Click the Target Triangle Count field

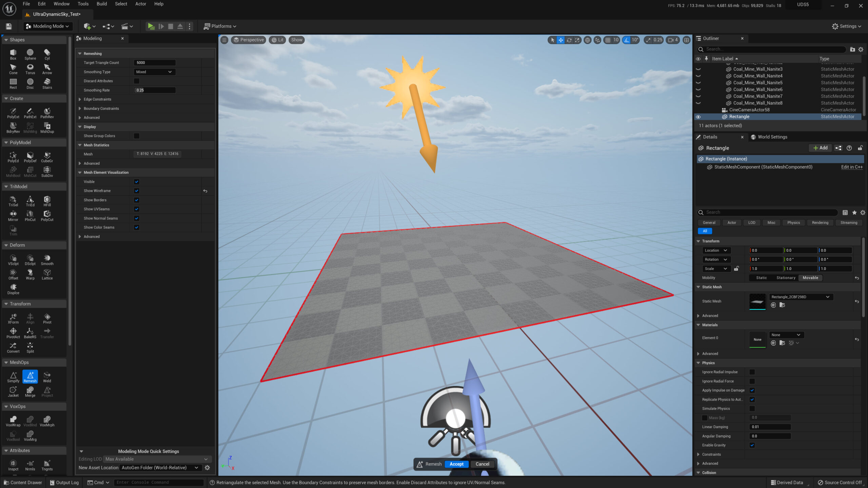155,63
